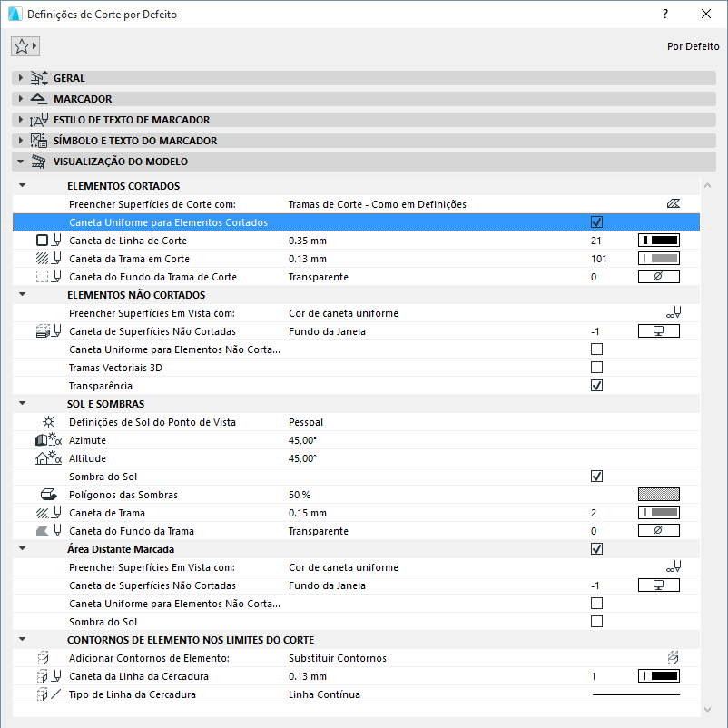Open Polígonos das Sombras fill swatch
The width and height of the screenshot is (728, 728).
pyautogui.click(x=659, y=495)
